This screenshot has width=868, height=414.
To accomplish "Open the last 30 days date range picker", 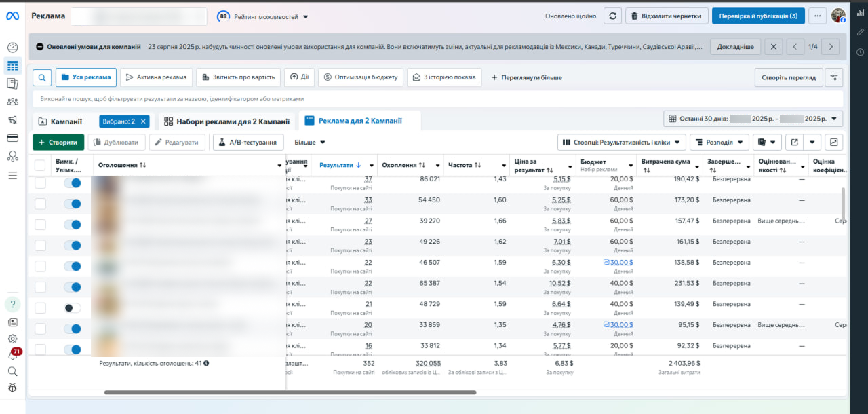I will click(x=753, y=119).
